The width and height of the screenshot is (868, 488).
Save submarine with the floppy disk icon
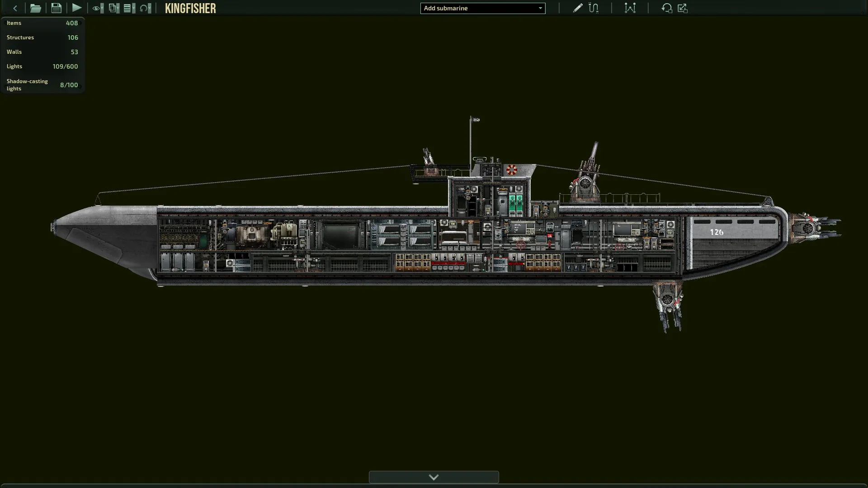(x=56, y=8)
